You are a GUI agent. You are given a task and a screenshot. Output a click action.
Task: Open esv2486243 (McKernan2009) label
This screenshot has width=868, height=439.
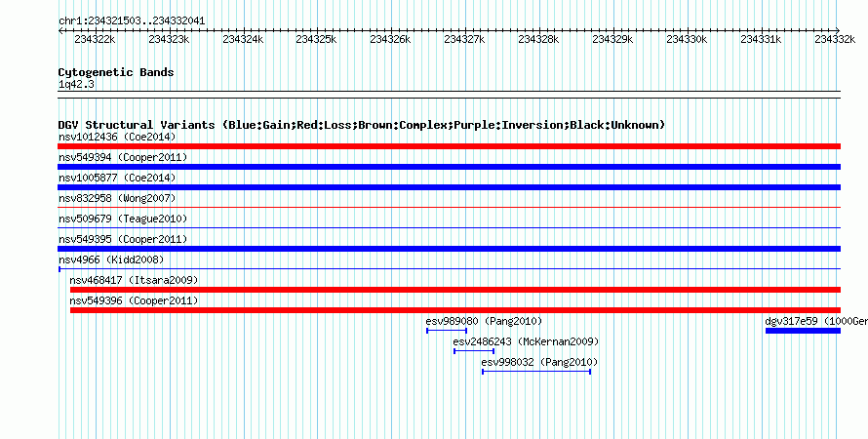[x=526, y=341]
